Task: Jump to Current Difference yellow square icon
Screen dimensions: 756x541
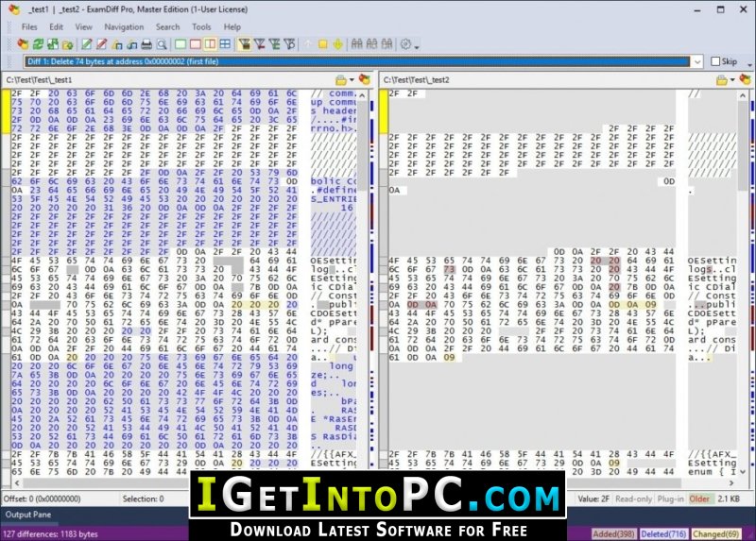Action: click(x=322, y=44)
